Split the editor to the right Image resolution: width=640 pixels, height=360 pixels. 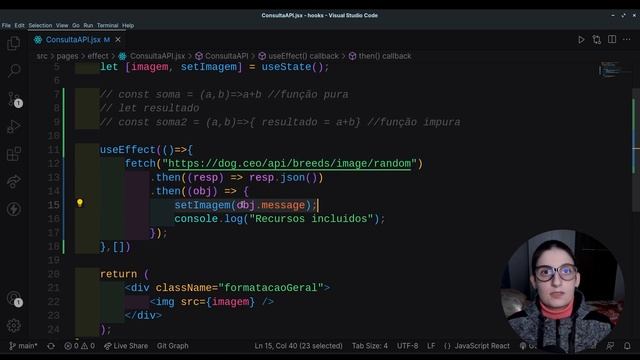click(x=612, y=39)
